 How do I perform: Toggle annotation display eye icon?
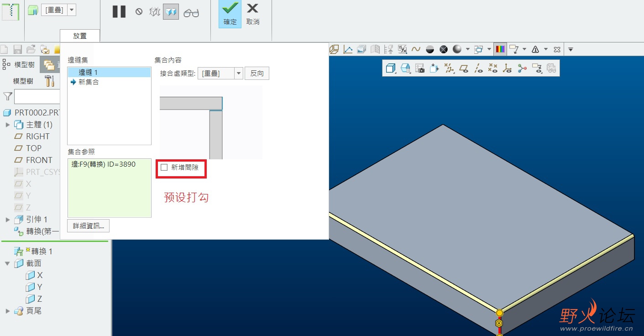click(537, 68)
